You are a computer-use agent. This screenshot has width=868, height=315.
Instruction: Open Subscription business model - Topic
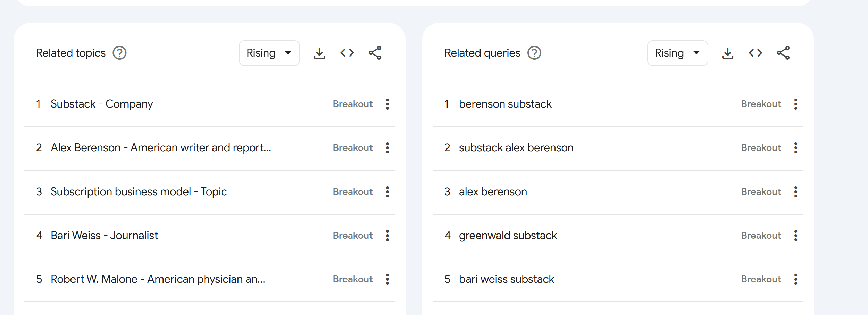[139, 192]
